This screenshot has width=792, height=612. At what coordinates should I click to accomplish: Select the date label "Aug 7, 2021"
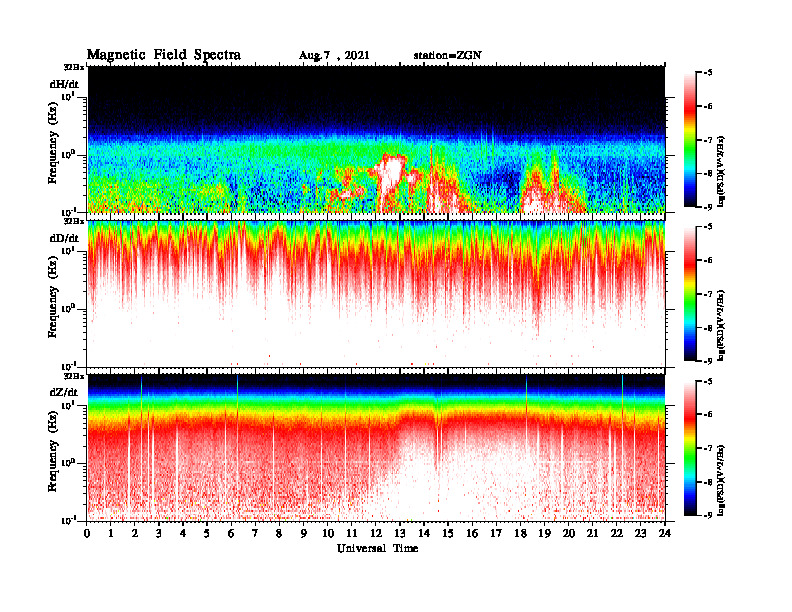pyautogui.click(x=334, y=56)
